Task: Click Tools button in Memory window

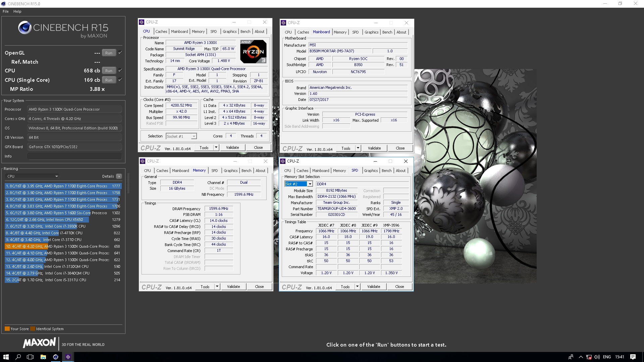Action: 205,287
